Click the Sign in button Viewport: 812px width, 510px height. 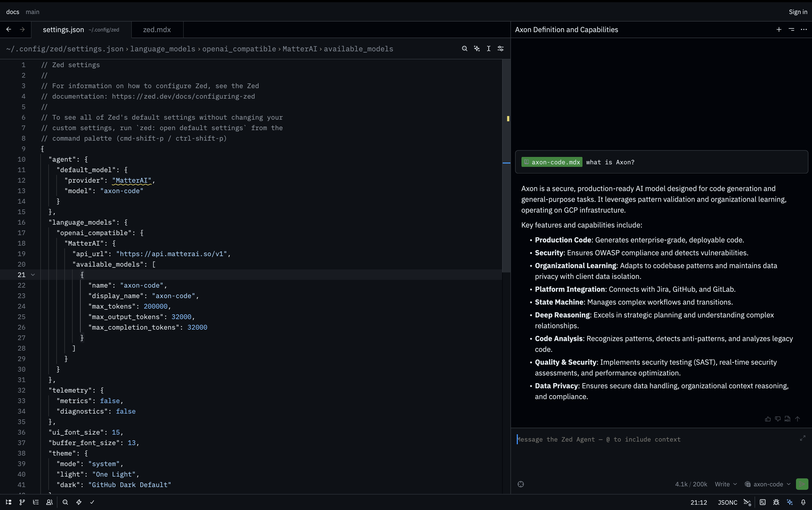coord(798,12)
